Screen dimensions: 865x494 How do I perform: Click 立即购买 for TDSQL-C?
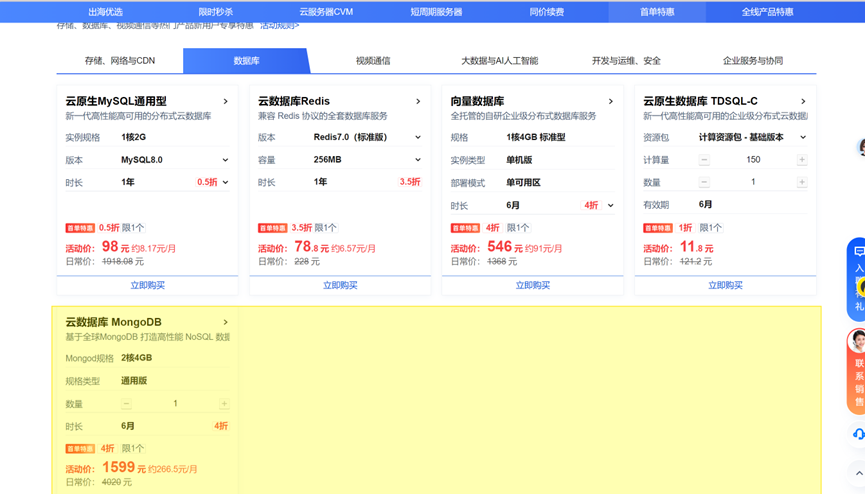(x=725, y=285)
